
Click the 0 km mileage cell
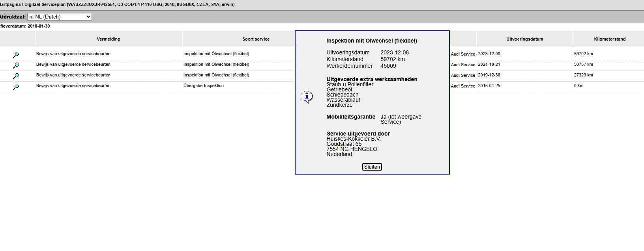click(x=579, y=86)
